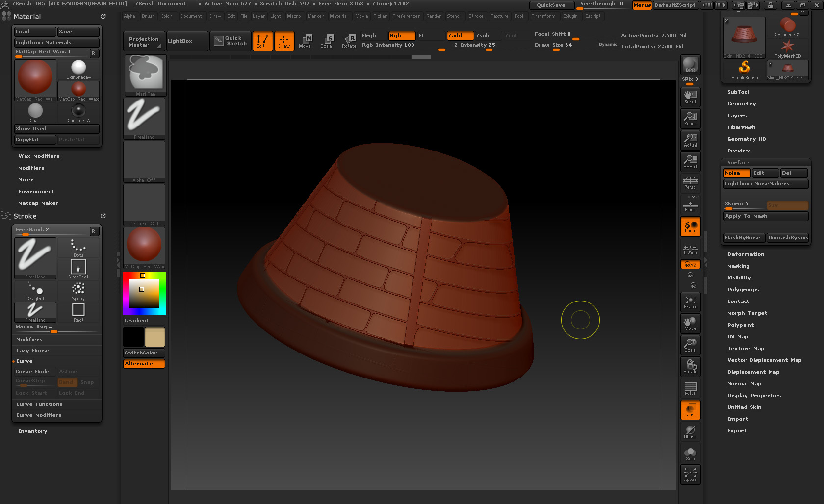The image size is (824, 504).
Task: Select the Rotate tool in top toolbar
Action: pos(349,41)
